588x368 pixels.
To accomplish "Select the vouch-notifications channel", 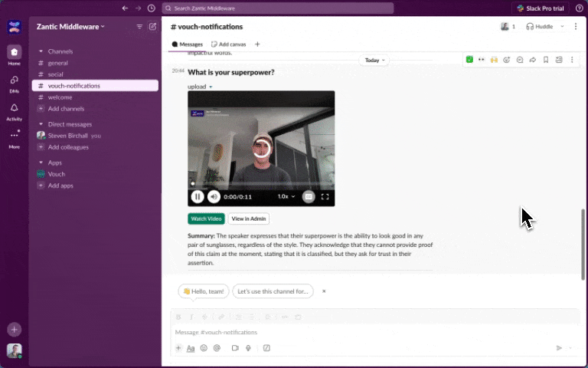I will 95,86.
